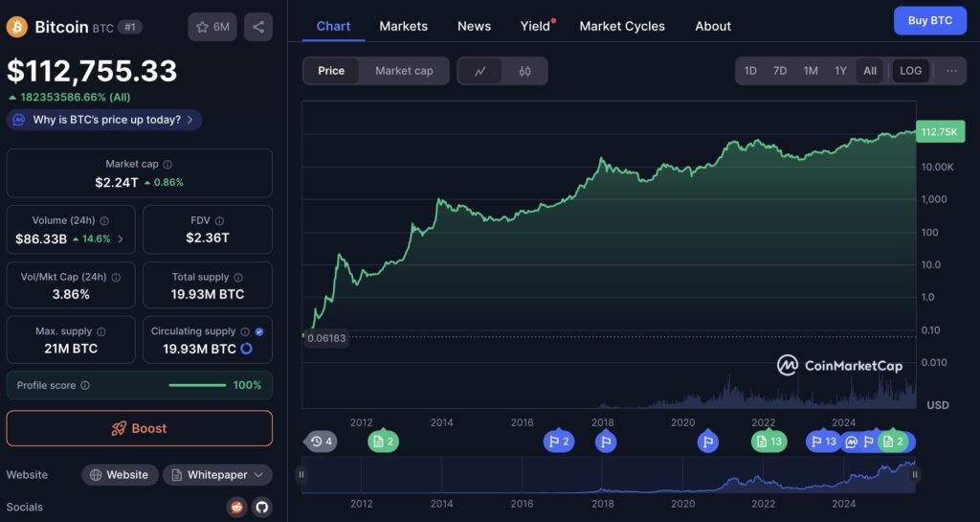This screenshot has height=522, width=980.
Task: Open the News tab
Action: 474,26
